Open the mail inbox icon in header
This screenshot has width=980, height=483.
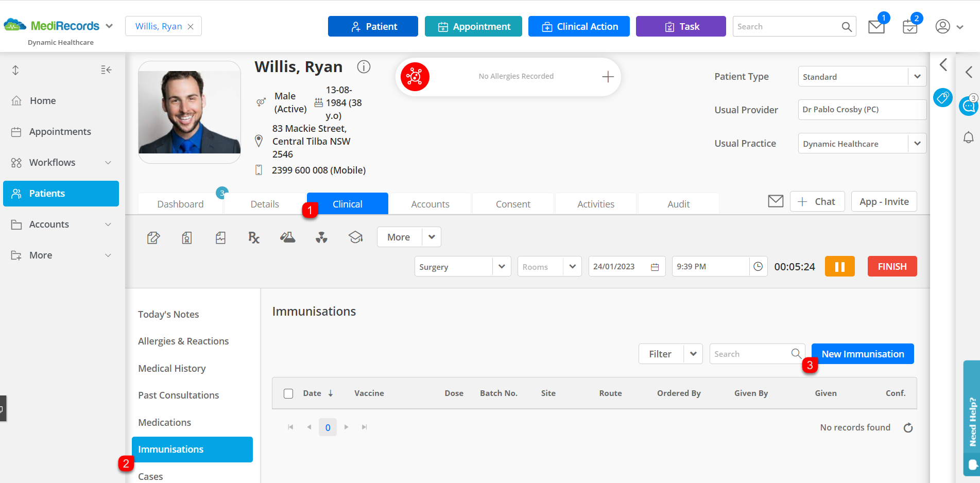[876, 27]
